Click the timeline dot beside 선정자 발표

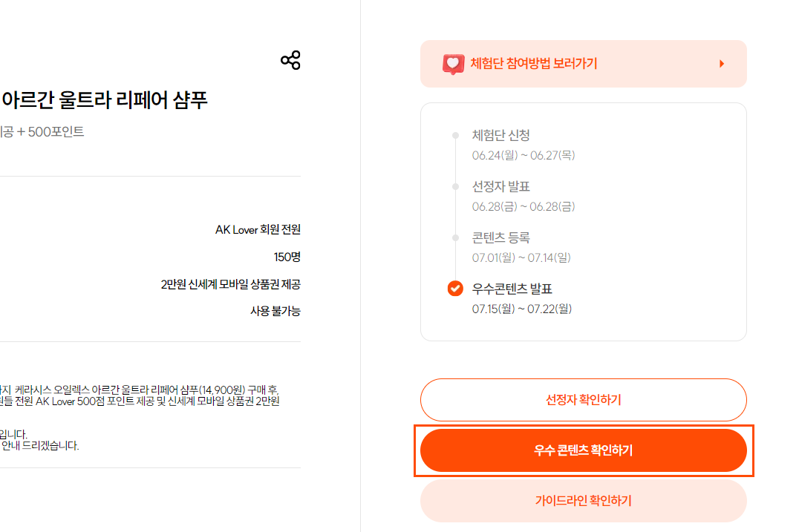[x=455, y=187]
